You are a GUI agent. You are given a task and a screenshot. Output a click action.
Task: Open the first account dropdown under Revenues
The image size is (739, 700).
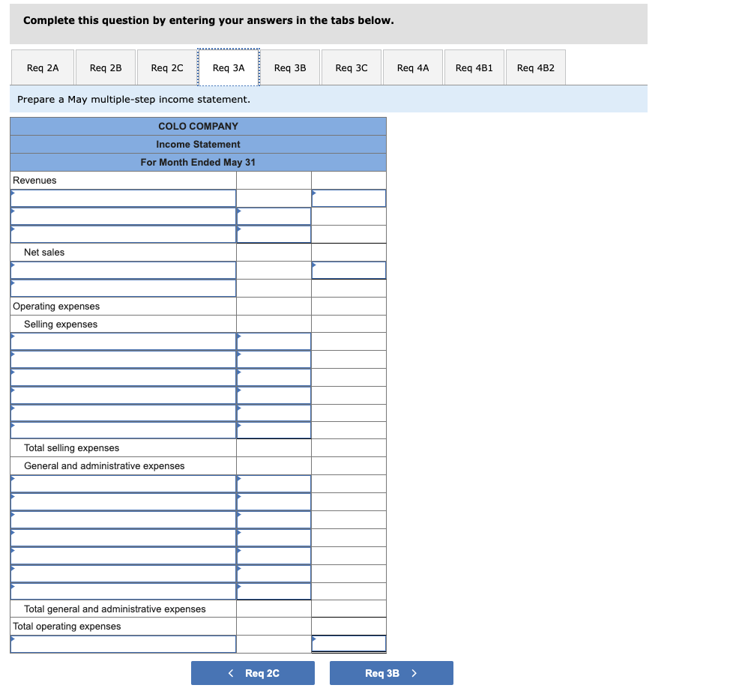(123, 198)
